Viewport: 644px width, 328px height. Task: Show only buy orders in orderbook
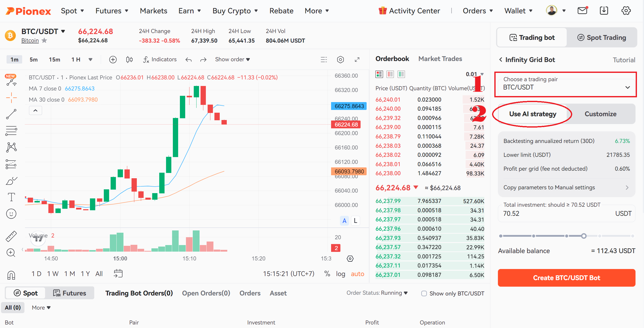pos(401,74)
